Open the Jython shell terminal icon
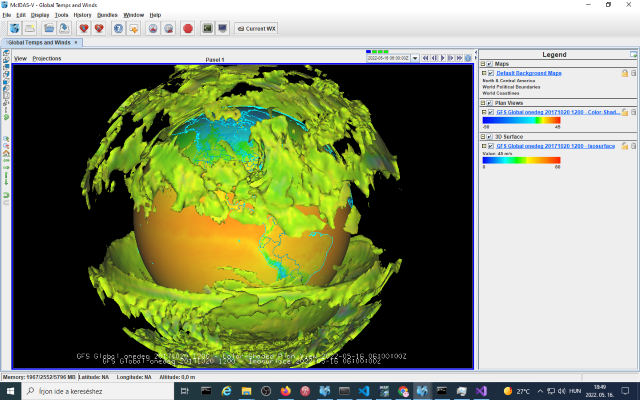This screenshot has height=400, width=640. [207, 29]
